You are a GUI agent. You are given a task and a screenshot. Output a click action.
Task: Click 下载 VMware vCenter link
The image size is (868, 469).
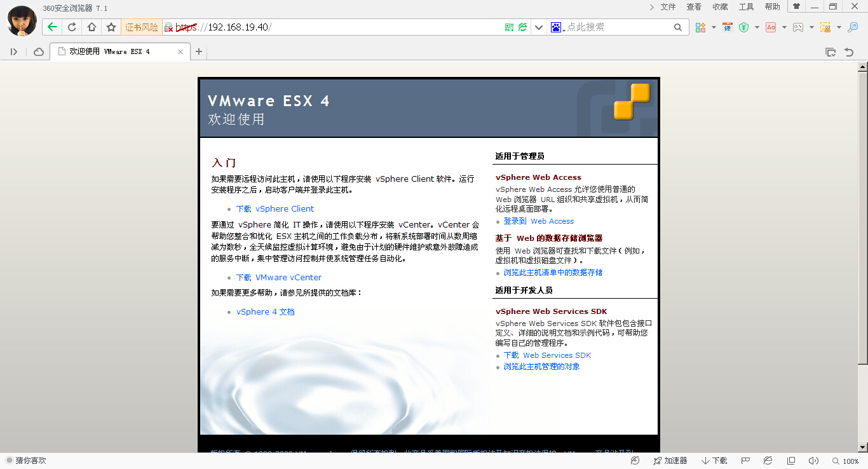[279, 277]
